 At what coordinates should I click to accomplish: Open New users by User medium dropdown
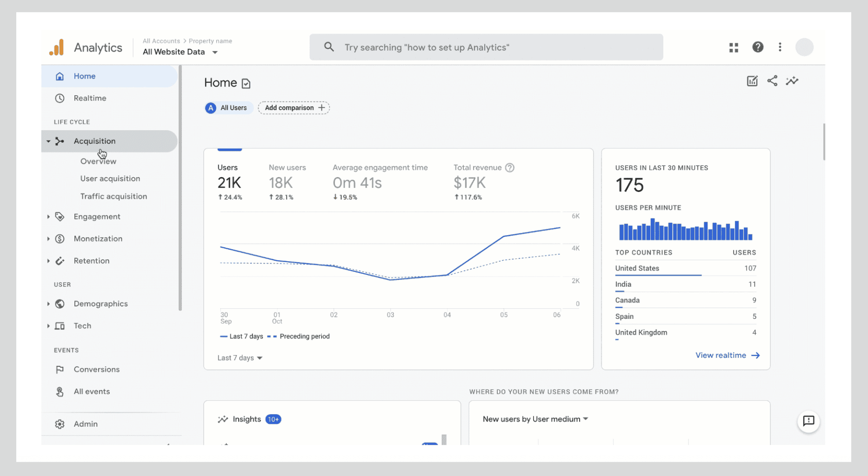pyautogui.click(x=535, y=419)
